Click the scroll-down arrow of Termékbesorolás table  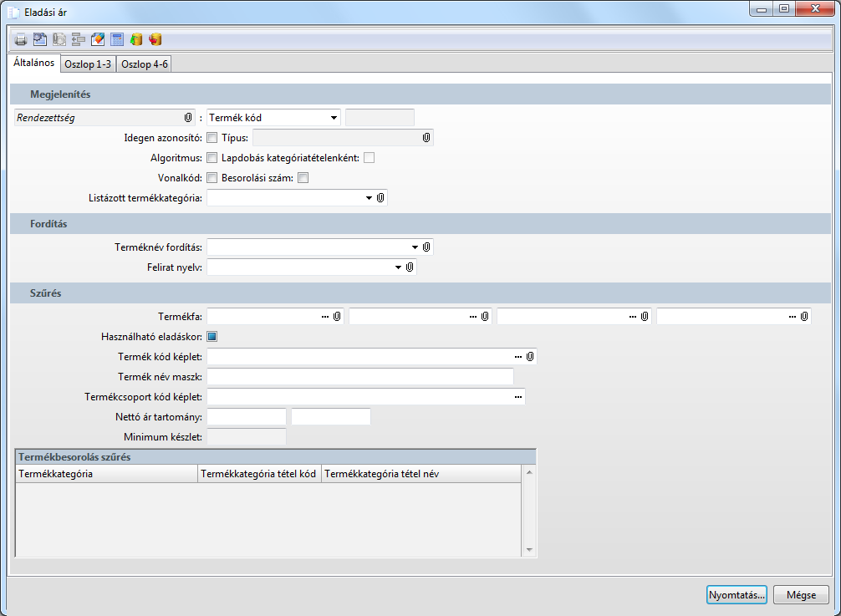click(x=529, y=550)
